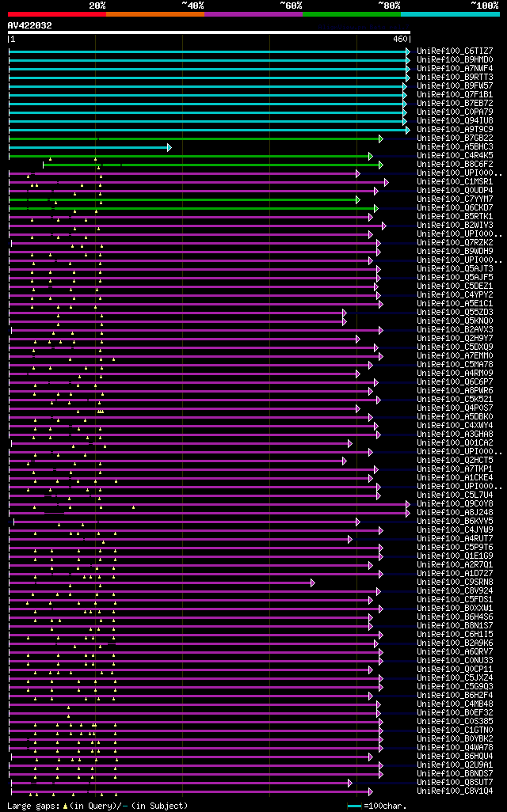This screenshot has height=812, width=507.
Task: Click arrowhead ending the UniRef100_Q2HCT5 alignment
Action: (x=345, y=461)
